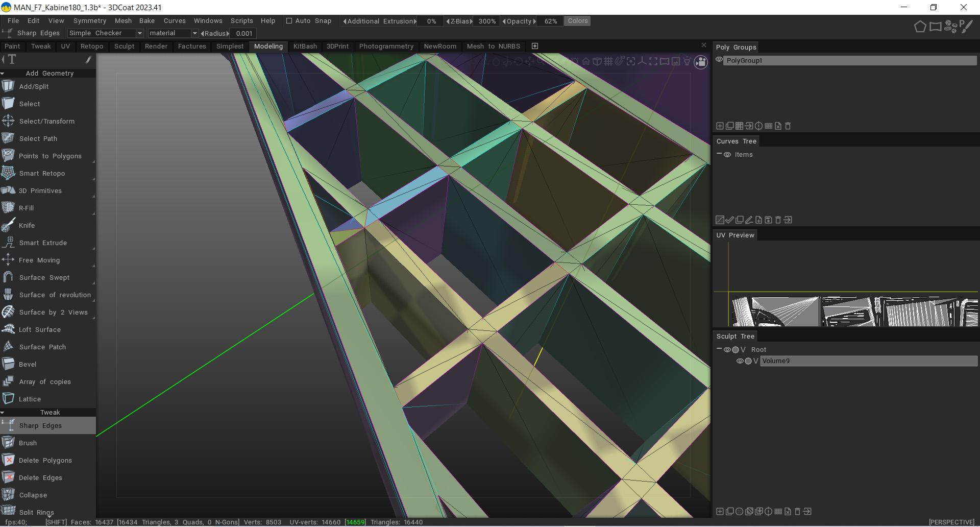Click the Radius value field
This screenshot has height=527, width=980.
(244, 33)
